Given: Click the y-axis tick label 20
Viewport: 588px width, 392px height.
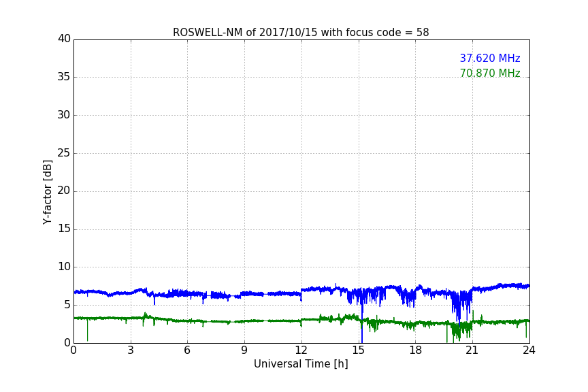Looking at the screenshot, I should pos(64,191).
